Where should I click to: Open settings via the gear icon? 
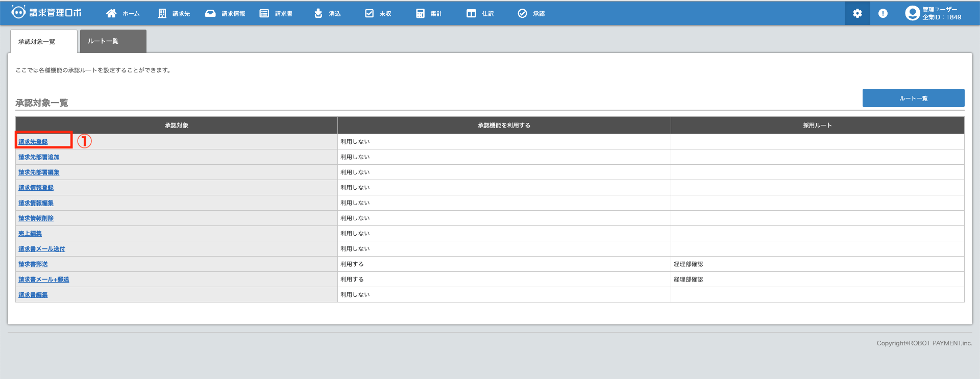pos(857,14)
